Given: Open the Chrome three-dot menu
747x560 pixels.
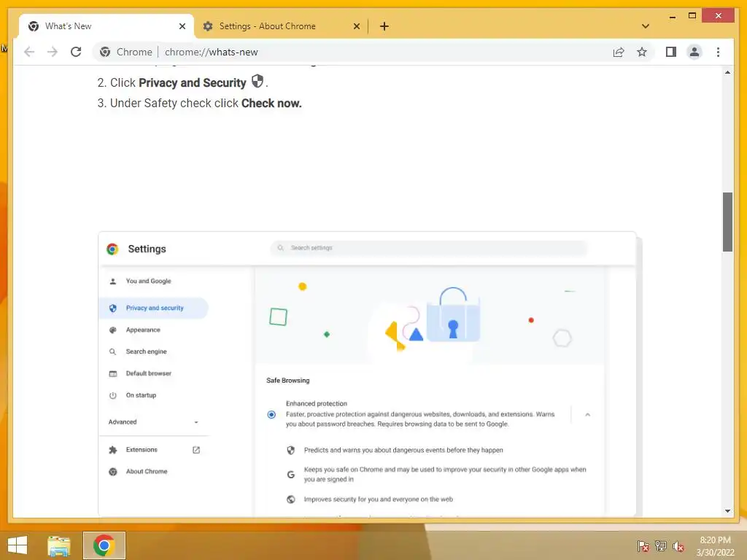Looking at the screenshot, I should tap(718, 52).
